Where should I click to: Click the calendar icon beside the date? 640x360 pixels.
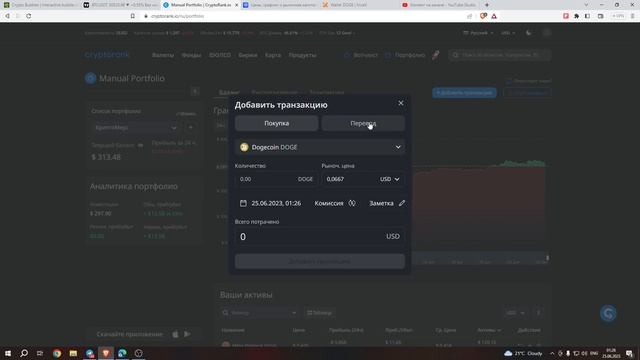[x=243, y=203]
